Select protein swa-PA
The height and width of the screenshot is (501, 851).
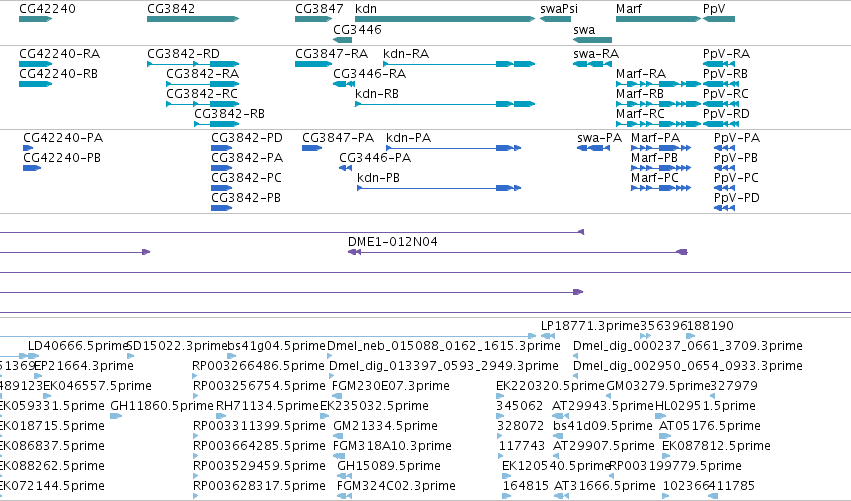(593, 148)
